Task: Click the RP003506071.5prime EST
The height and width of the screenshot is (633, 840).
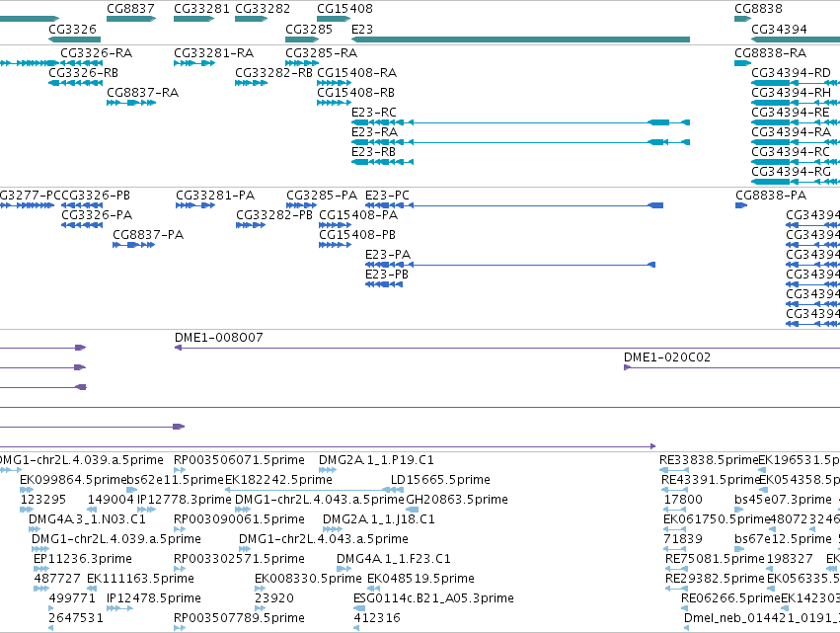Action: (180, 470)
